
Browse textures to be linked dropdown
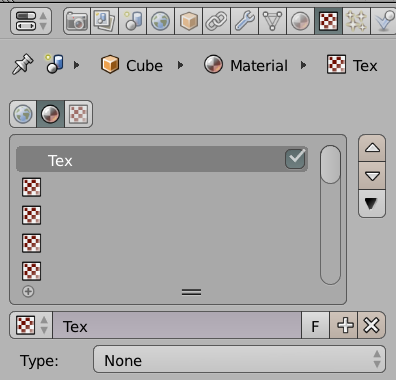[31, 325]
